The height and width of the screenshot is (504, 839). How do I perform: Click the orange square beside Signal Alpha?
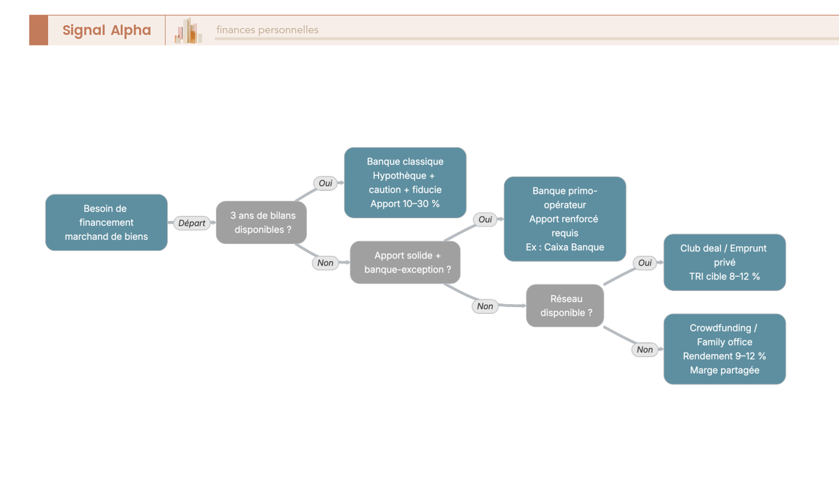click(38, 30)
